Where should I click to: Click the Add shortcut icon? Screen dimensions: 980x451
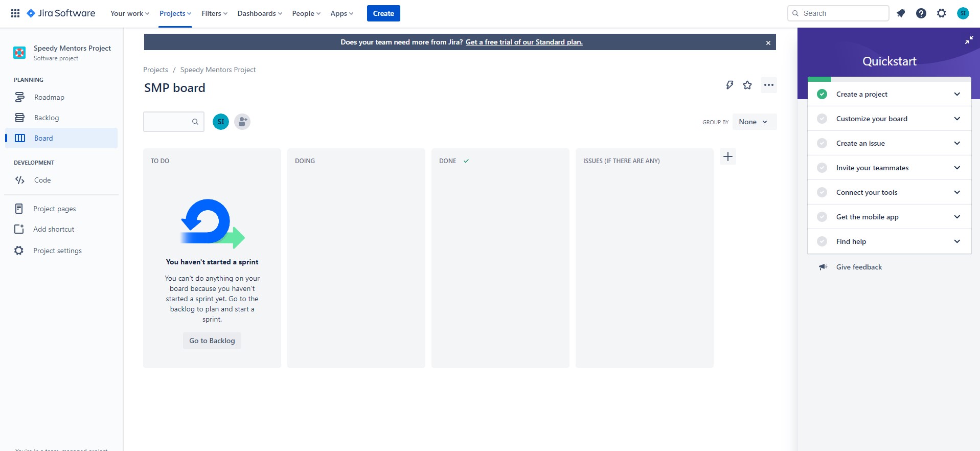(x=19, y=229)
